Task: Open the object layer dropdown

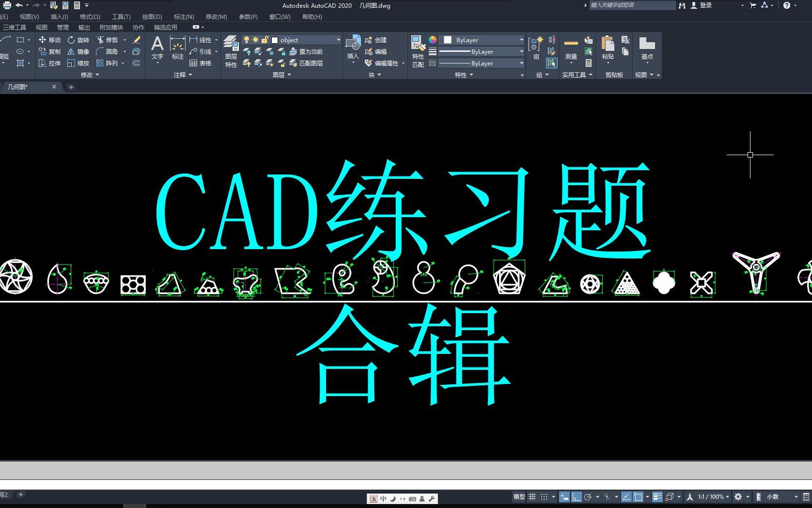Action: click(337, 40)
